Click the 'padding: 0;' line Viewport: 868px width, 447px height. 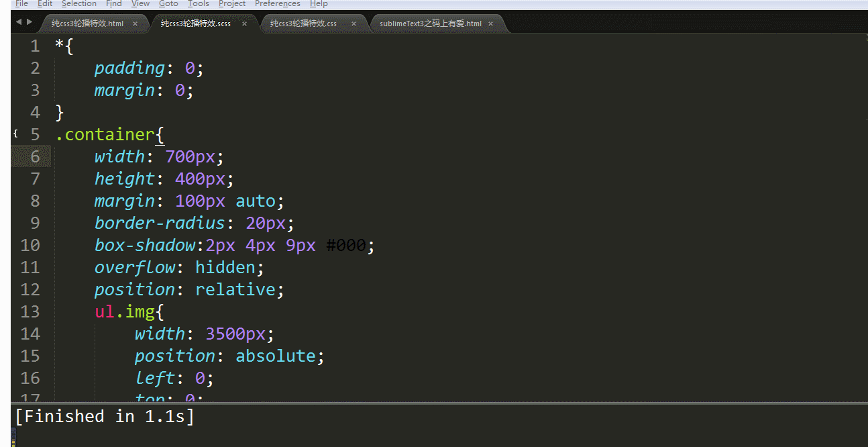(x=148, y=68)
